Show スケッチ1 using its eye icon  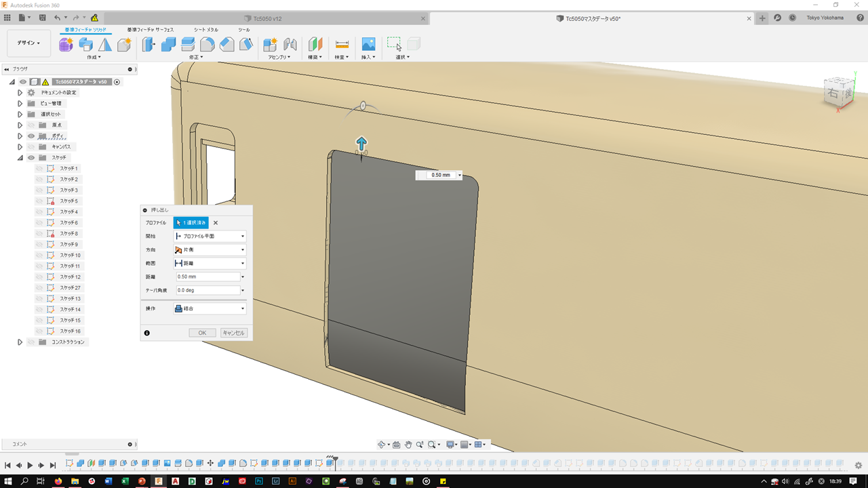point(39,168)
